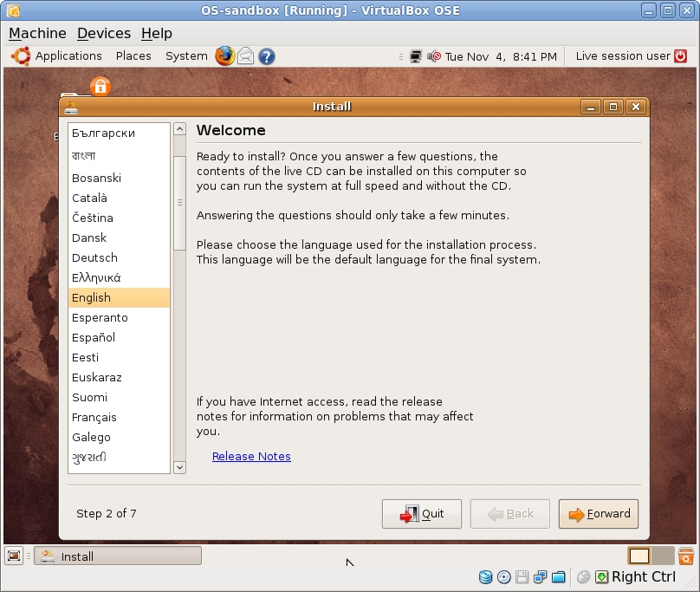700x592 pixels.
Task: Select the Bengali language entry
Action: click(x=119, y=155)
